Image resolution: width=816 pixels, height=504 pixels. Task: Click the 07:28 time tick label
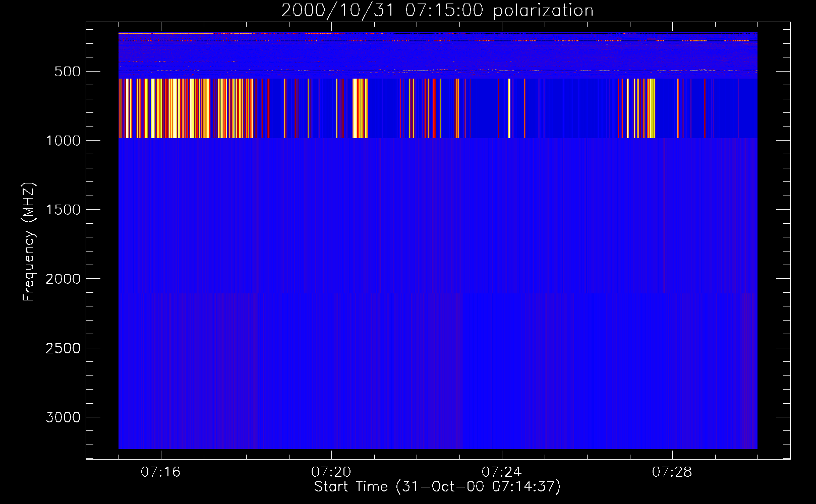(672, 472)
